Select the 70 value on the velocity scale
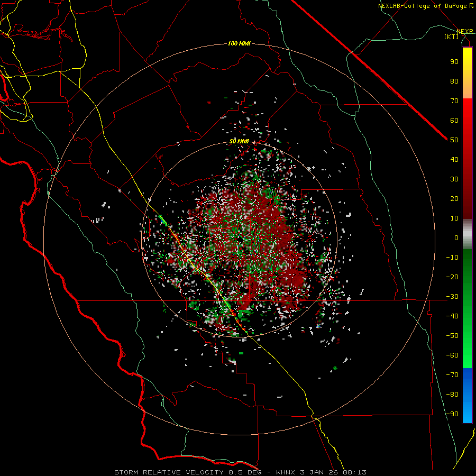Image resolution: width=476 pixels, height=476 pixels. point(454,101)
